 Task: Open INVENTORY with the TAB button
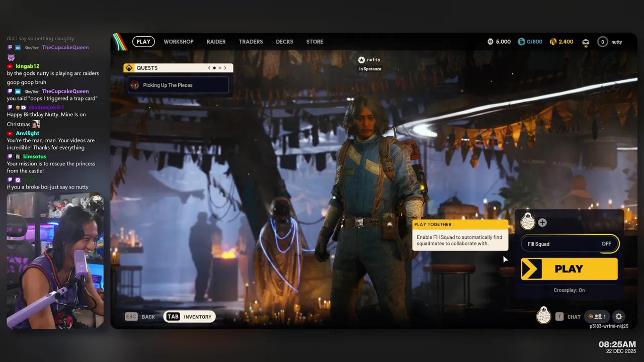(x=190, y=317)
